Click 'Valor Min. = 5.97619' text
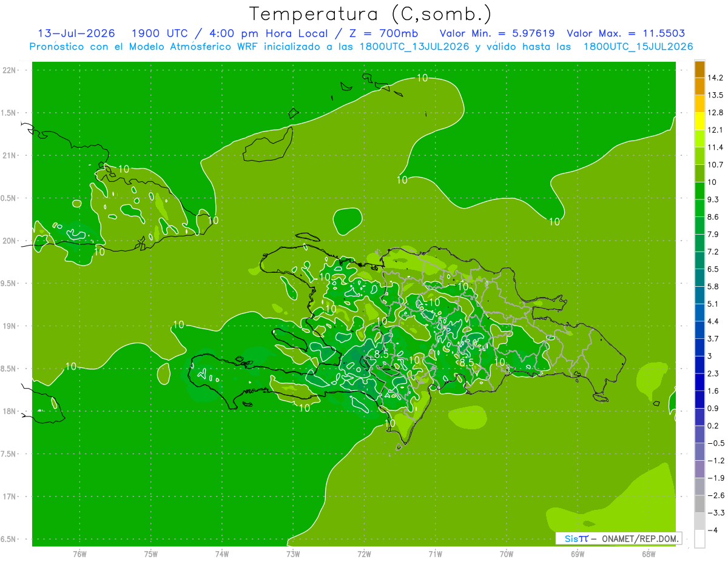The height and width of the screenshot is (562, 728). [x=497, y=33]
